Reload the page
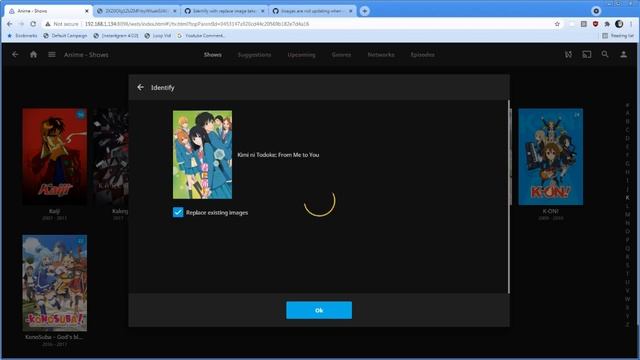 33,24
